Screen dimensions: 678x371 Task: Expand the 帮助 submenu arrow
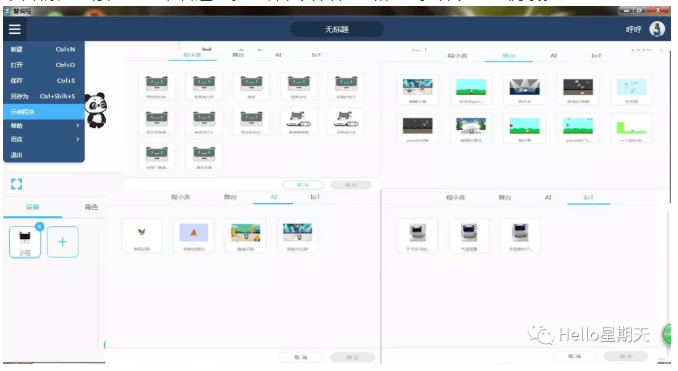pos(77,125)
